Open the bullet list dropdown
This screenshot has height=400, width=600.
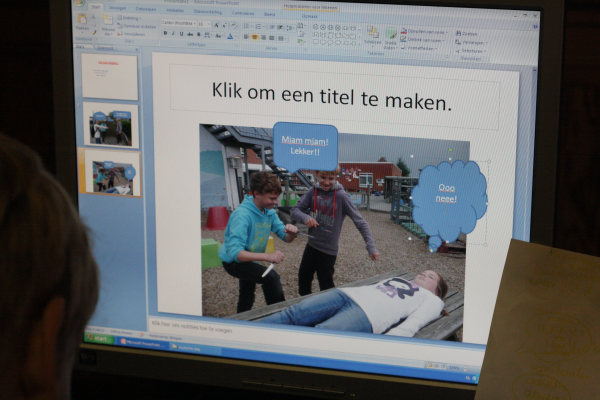(x=247, y=26)
